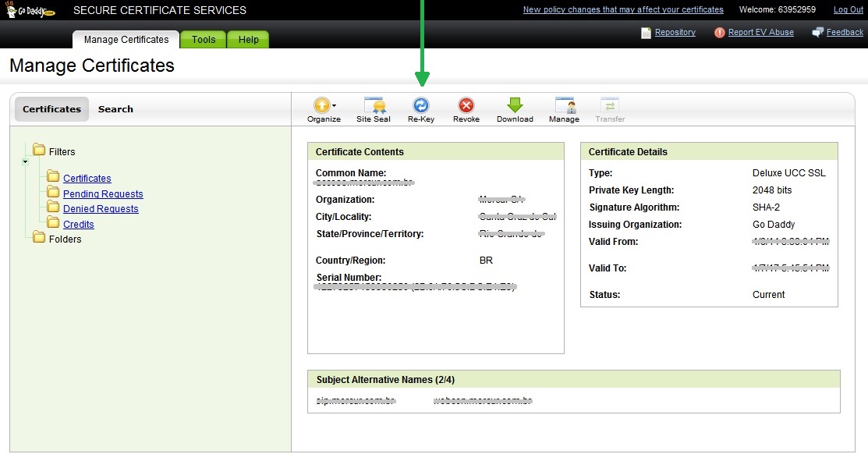The image size is (868, 461).
Task: Open the Report EV Abuse link
Action: click(760, 33)
